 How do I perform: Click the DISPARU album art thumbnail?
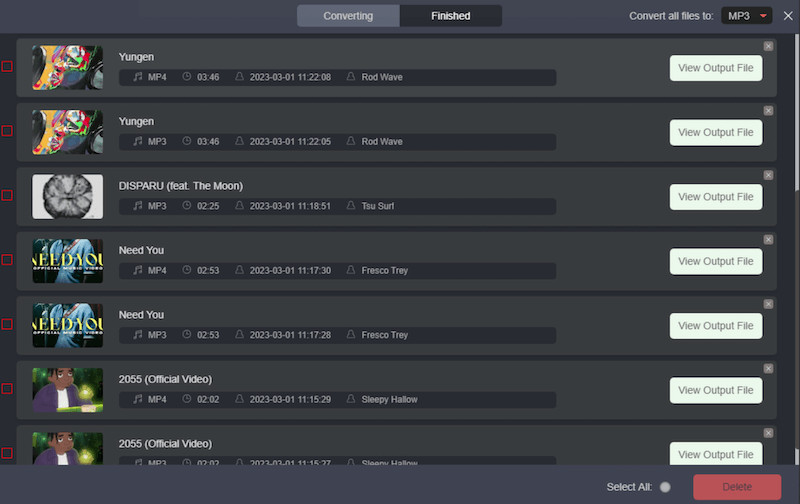(x=67, y=197)
